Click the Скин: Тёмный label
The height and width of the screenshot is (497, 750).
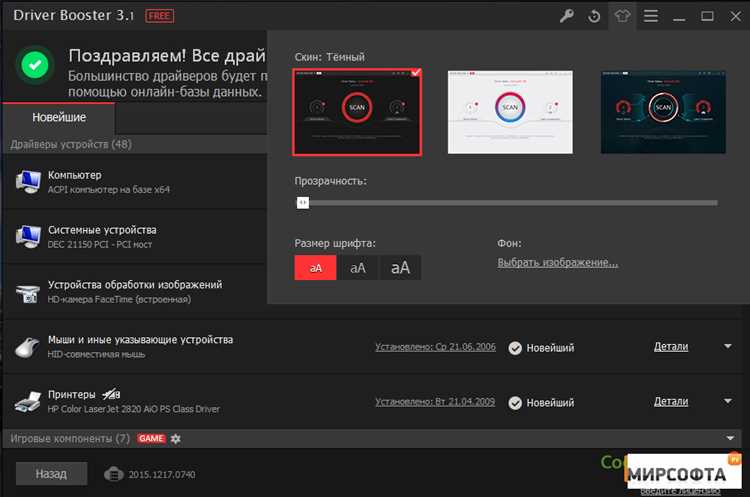(x=330, y=57)
